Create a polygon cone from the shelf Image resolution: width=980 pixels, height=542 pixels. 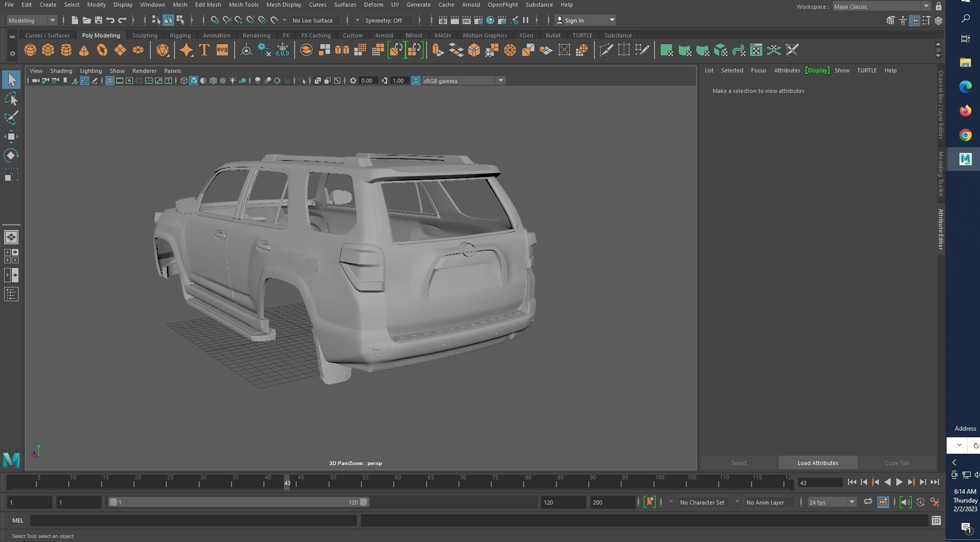pos(84,50)
